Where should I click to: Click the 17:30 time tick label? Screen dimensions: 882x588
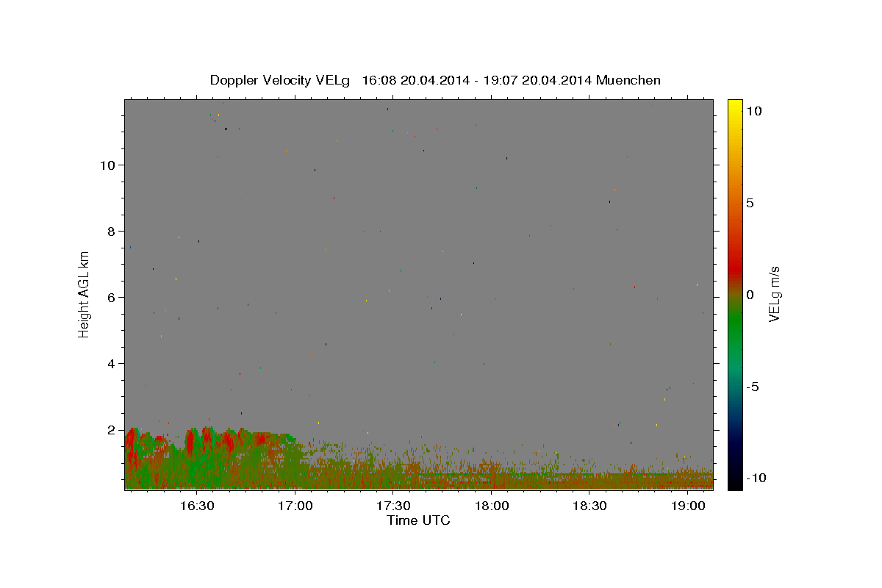point(393,506)
